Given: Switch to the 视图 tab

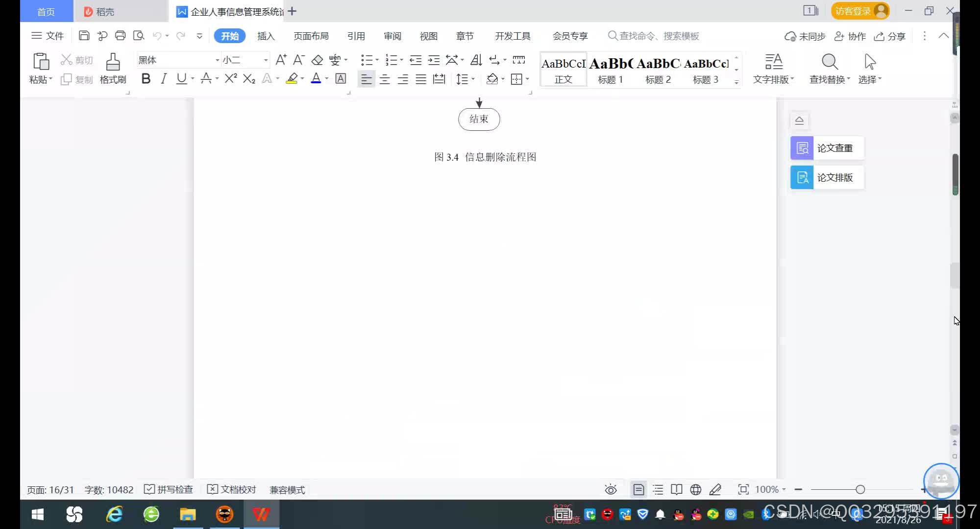Looking at the screenshot, I should (x=429, y=36).
